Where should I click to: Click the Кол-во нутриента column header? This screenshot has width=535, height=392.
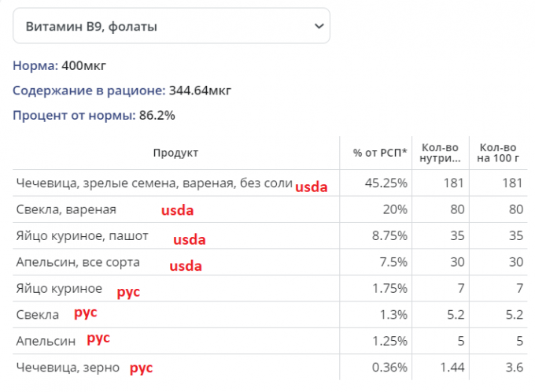441,153
